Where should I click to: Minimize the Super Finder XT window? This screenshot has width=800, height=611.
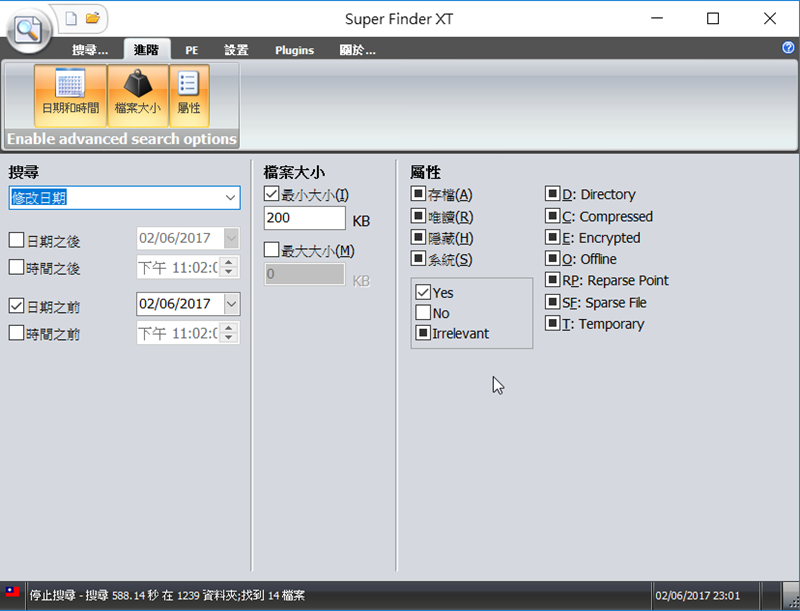[657, 18]
